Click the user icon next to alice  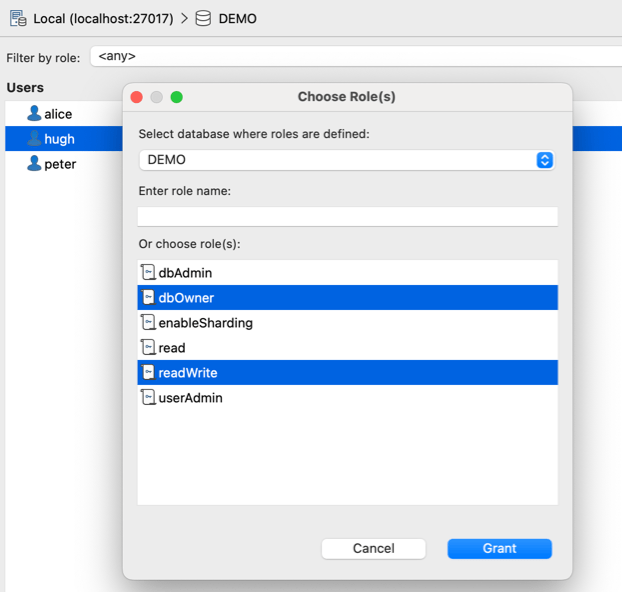click(x=34, y=114)
